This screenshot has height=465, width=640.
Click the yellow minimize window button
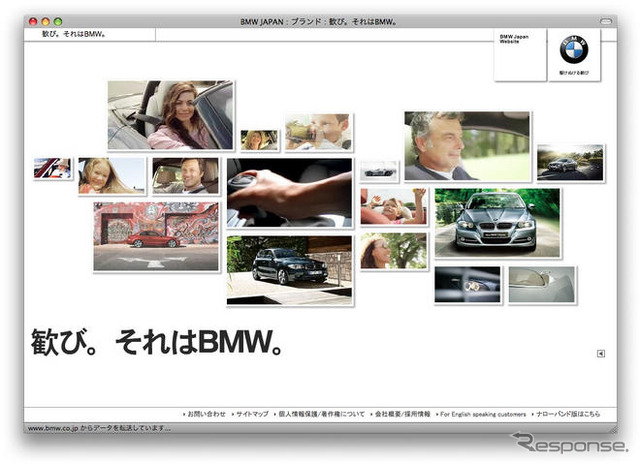coord(46,22)
